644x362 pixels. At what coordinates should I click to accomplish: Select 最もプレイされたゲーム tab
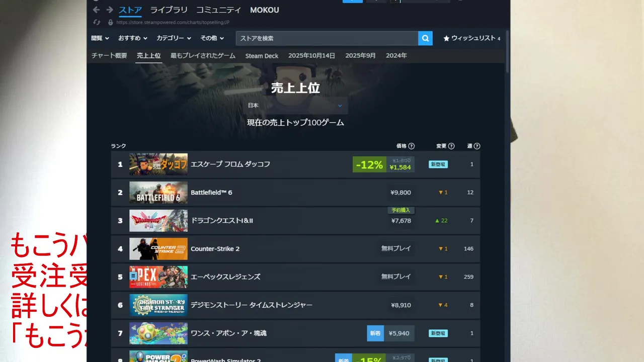[x=203, y=56]
